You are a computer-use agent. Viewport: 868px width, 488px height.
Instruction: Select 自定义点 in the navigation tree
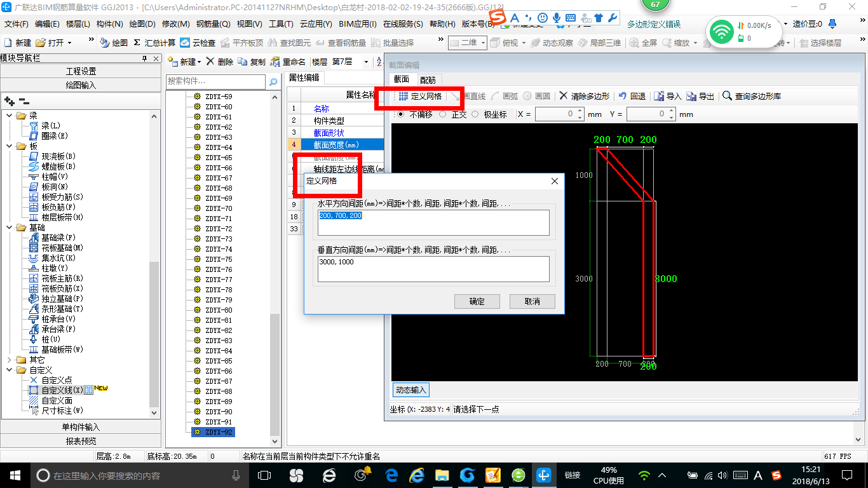pos(51,380)
